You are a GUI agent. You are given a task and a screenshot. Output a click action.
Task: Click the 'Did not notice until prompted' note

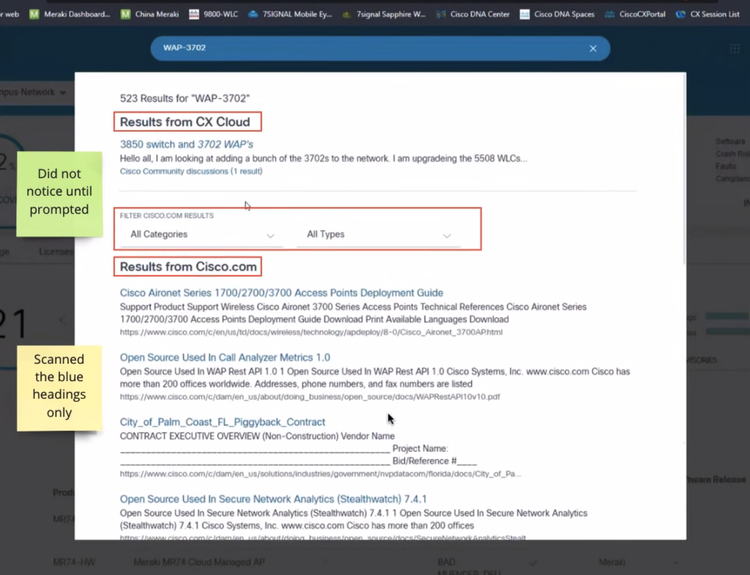59,192
